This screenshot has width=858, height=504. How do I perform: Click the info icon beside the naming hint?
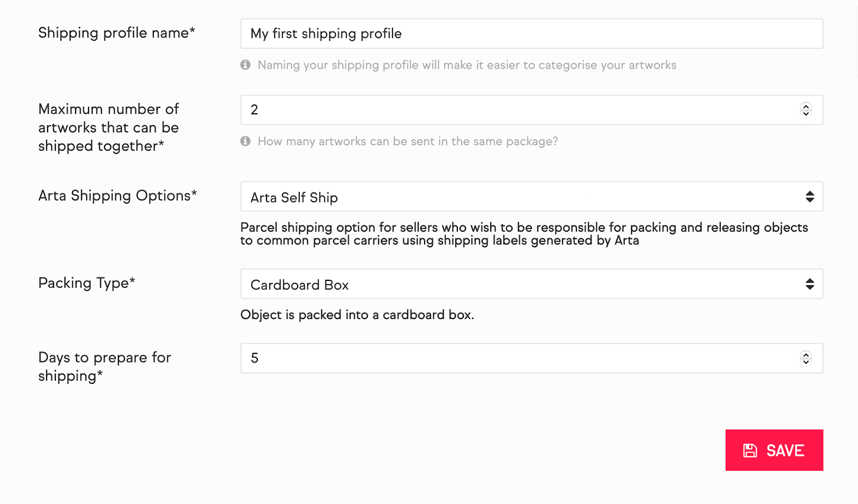pos(246,65)
